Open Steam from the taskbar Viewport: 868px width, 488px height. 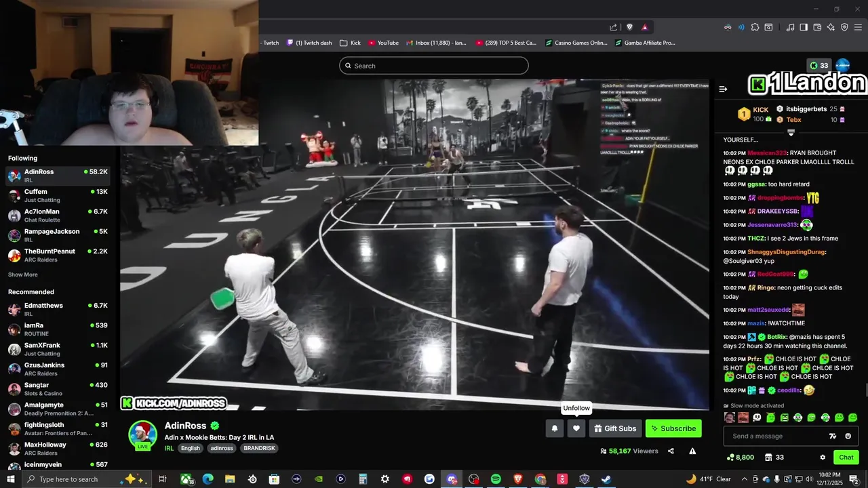(606, 479)
